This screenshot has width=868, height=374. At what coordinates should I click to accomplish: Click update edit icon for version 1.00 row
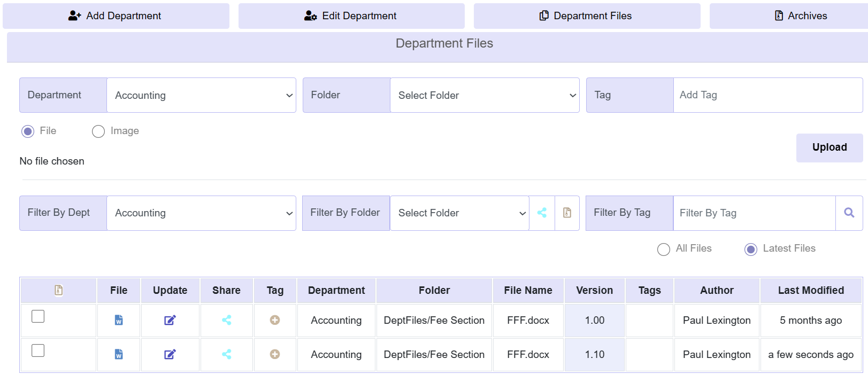[x=170, y=320]
